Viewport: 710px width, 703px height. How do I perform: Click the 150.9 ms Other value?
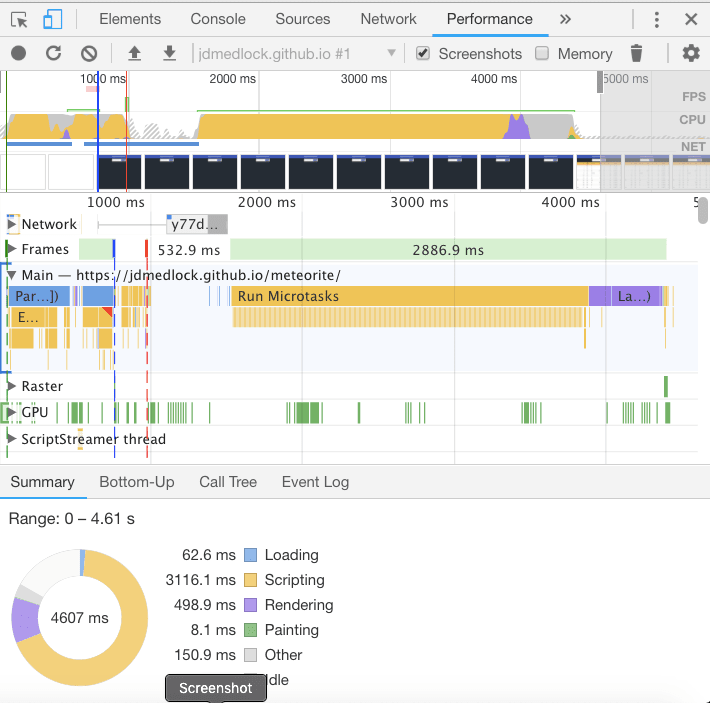point(205,655)
